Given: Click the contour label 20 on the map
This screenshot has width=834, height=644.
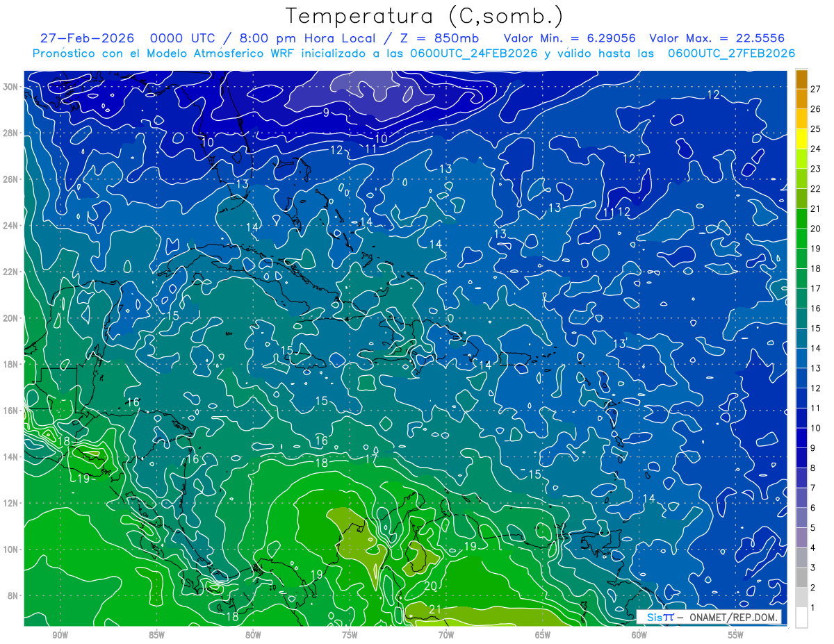Looking at the screenshot, I should (430, 586).
